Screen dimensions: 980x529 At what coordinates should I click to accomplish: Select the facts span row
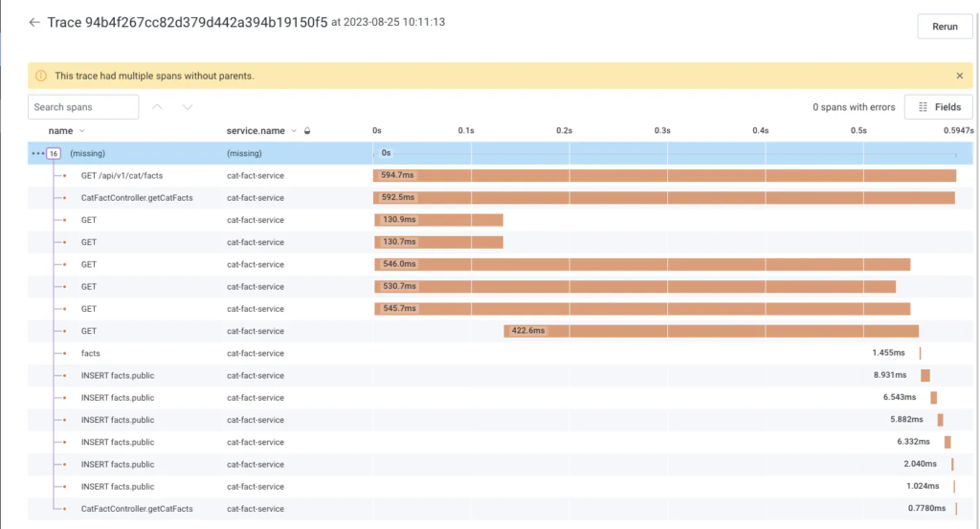[x=91, y=353]
